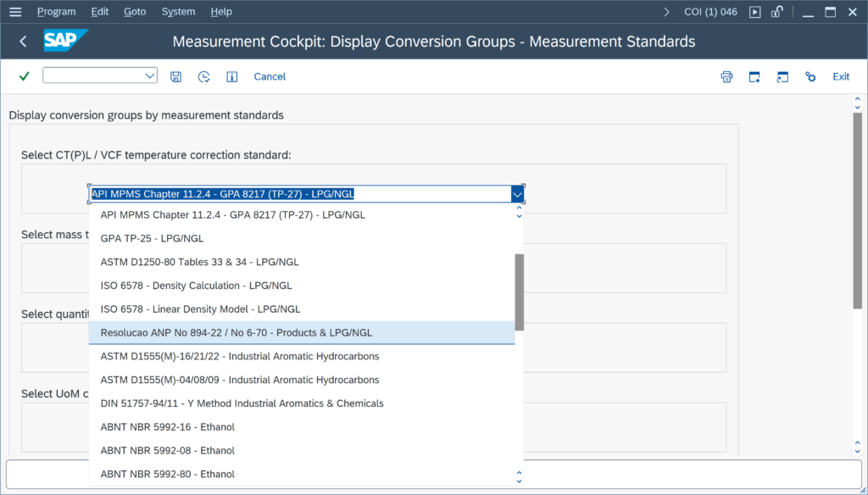Open the information icon in toolbar
868x495 pixels.
(231, 77)
